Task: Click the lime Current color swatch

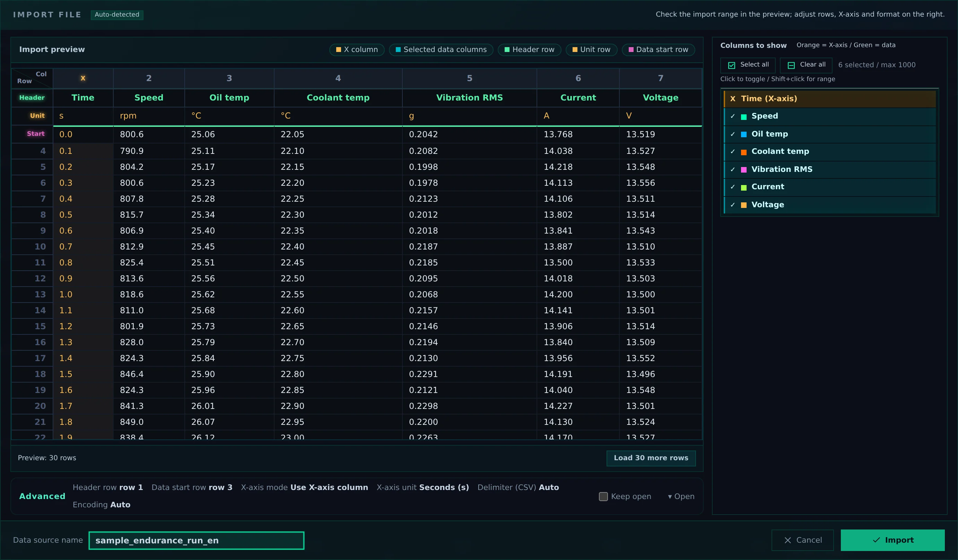Action: (743, 187)
